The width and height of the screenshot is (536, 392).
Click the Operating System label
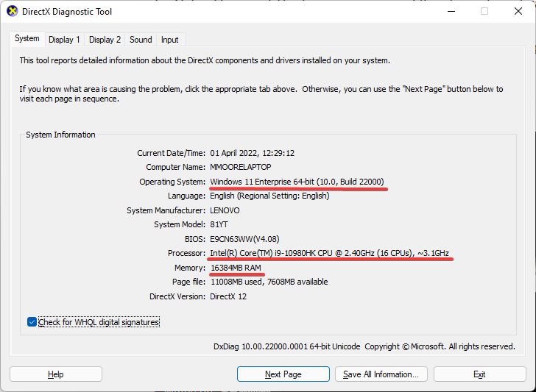[x=172, y=182]
